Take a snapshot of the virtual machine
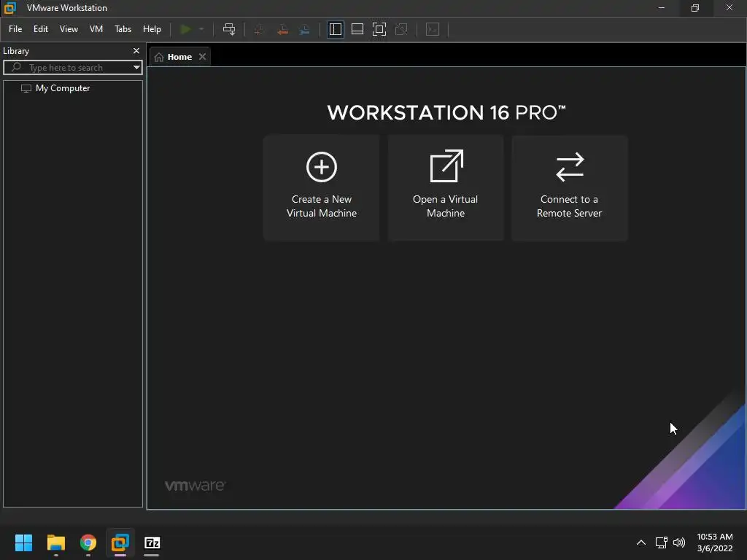Viewport: 747px width, 560px height. [259, 30]
